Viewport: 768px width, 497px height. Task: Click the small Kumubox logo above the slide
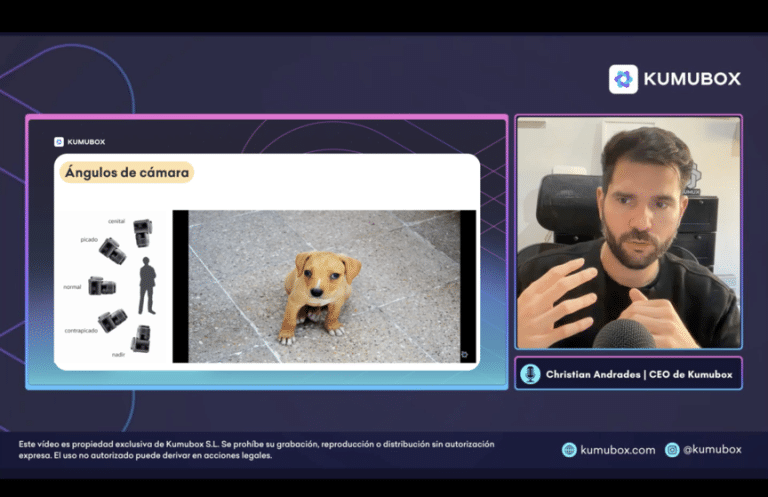point(59,142)
